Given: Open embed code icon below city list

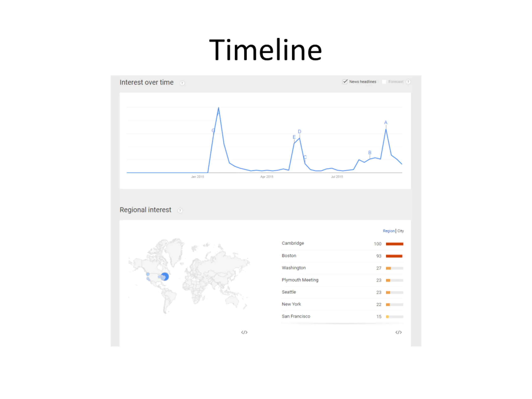Looking at the screenshot, I should tap(398, 332).
